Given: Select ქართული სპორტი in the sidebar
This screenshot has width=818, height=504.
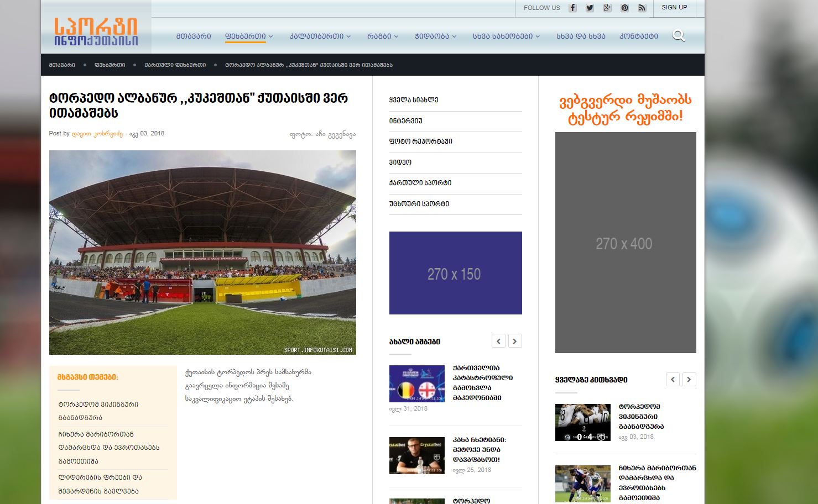Looking at the screenshot, I should click(x=420, y=183).
